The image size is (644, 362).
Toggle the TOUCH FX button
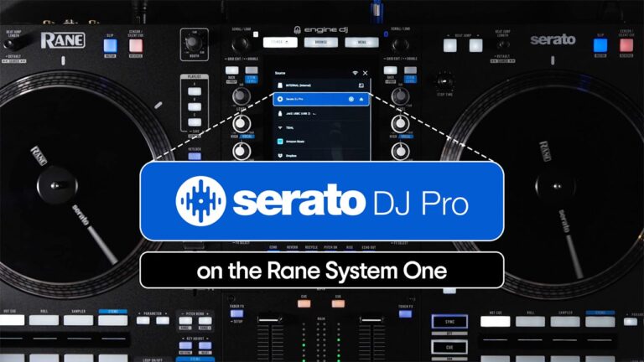(405, 314)
